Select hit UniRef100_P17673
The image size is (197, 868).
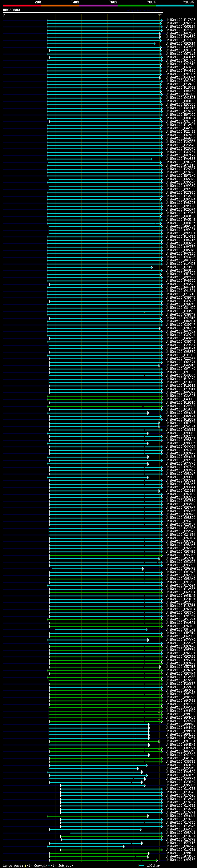coord(180,20)
